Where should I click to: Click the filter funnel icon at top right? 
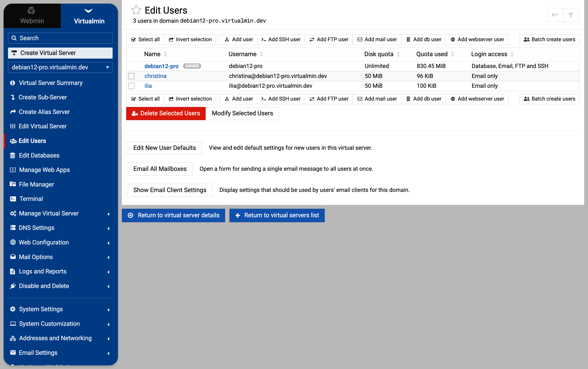[570, 15]
